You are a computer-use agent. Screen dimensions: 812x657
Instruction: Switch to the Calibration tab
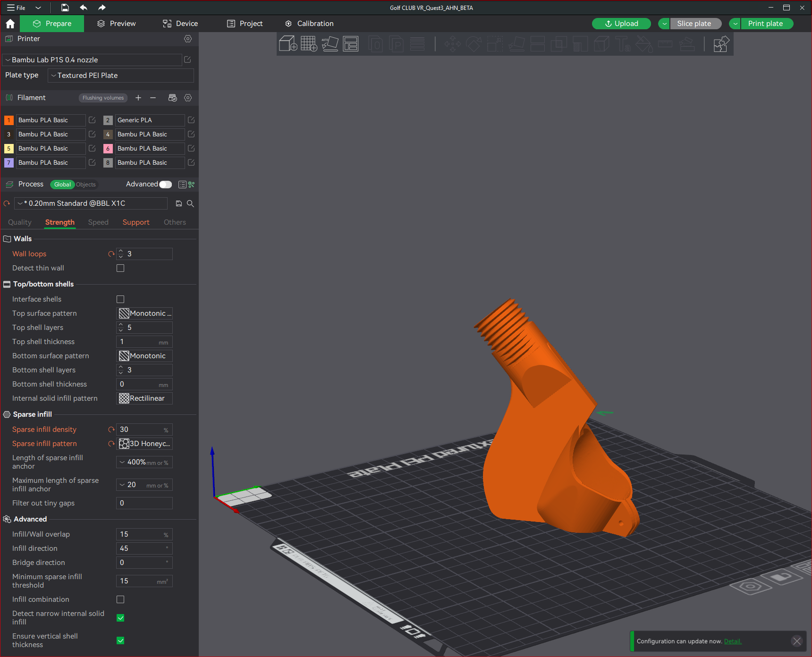(x=309, y=24)
